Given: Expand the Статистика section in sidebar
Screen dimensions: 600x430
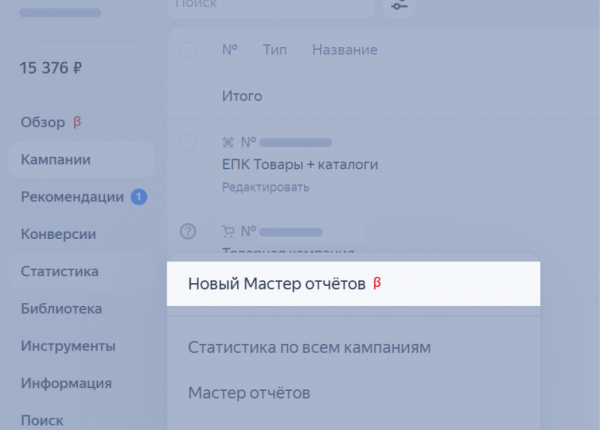Looking at the screenshot, I should [60, 271].
